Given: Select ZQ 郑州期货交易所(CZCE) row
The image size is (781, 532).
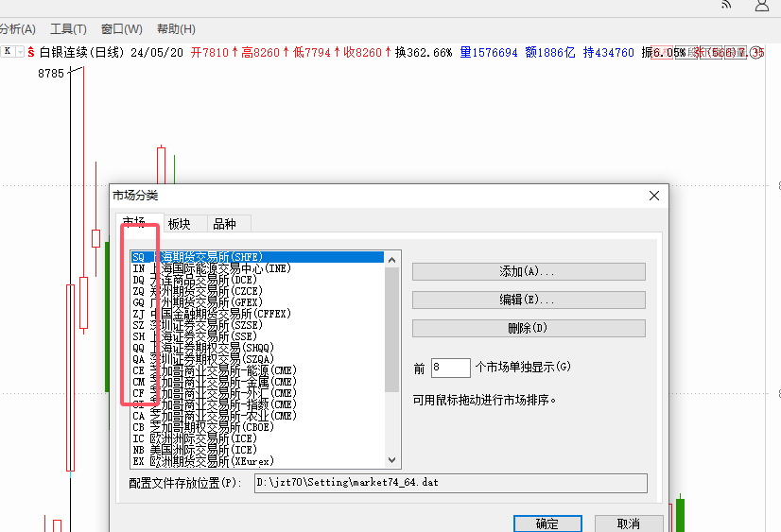Looking at the screenshot, I should click(x=257, y=291).
